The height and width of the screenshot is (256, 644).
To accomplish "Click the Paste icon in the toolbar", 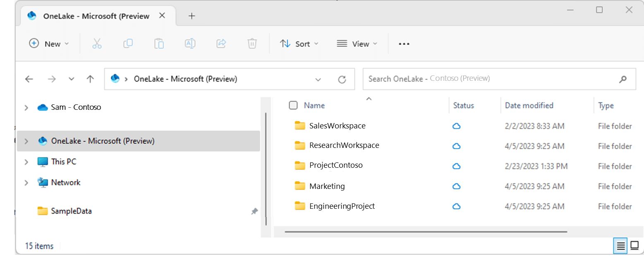I will [x=159, y=43].
